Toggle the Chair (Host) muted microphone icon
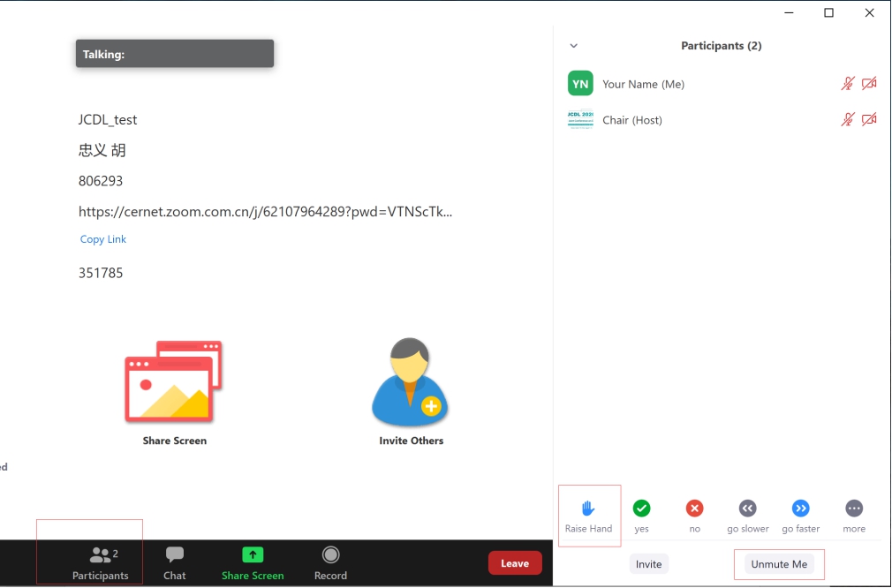 (x=847, y=119)
